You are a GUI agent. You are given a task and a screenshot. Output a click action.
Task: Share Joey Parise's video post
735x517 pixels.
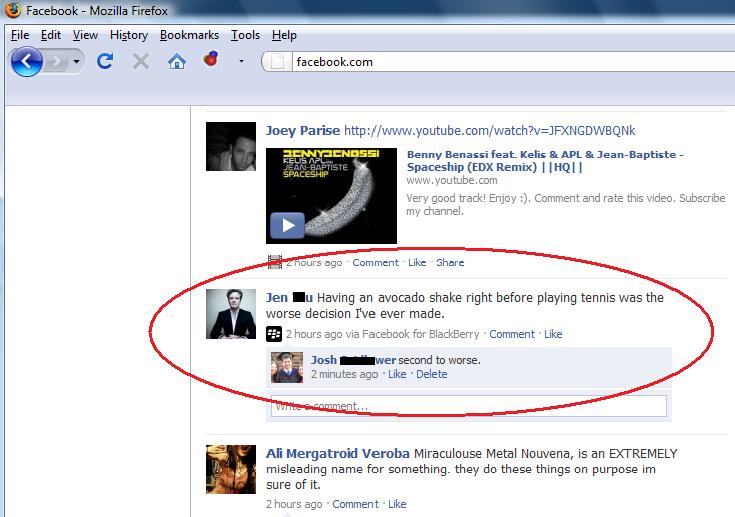[450, 262]
